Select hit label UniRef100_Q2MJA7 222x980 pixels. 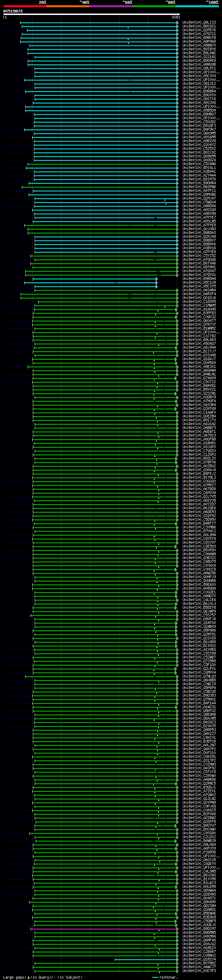pyautogui.click(x=199, y=198)
